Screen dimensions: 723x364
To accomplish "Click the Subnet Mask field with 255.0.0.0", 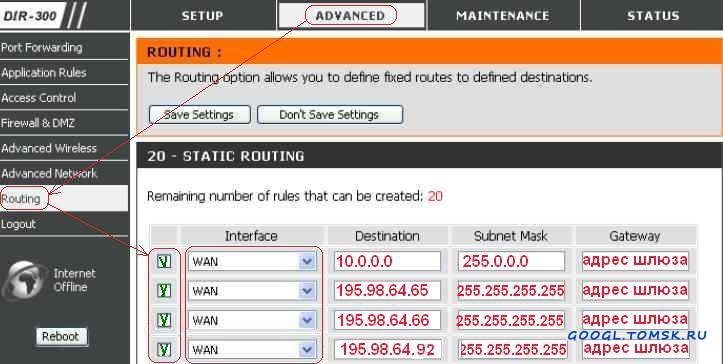I will coord(511,261).
